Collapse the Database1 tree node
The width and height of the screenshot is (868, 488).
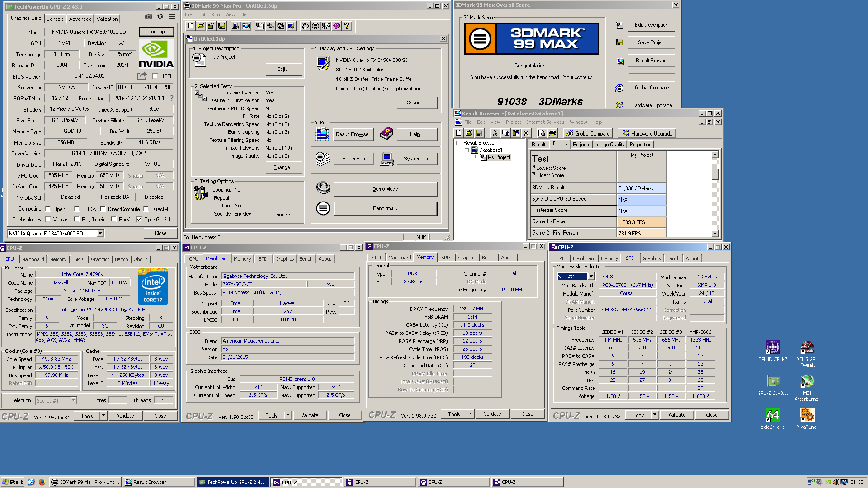click(467, 150)
